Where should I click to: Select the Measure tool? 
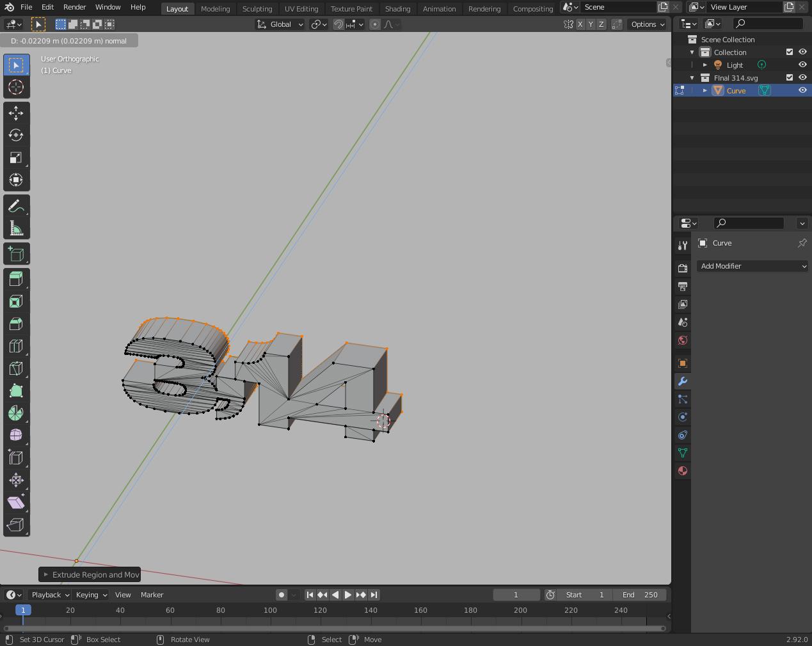[x=16, y=228]
